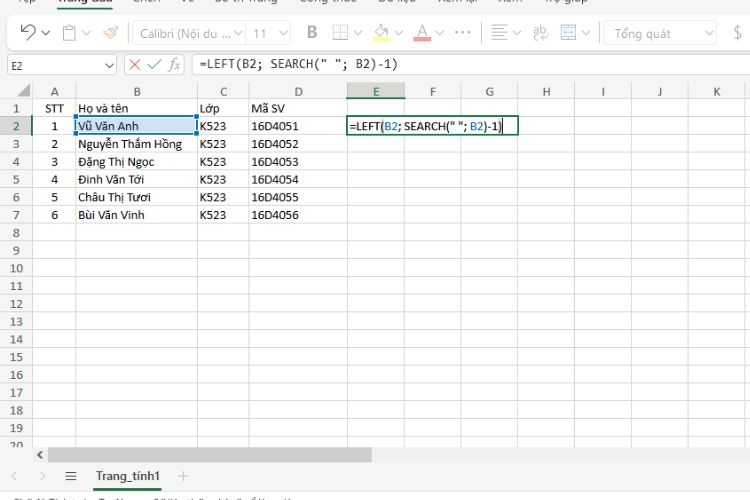Click header cell 'Lớp'
This screenshot has width=750, height=500.
pyautogui.click(x=223, y=109)
